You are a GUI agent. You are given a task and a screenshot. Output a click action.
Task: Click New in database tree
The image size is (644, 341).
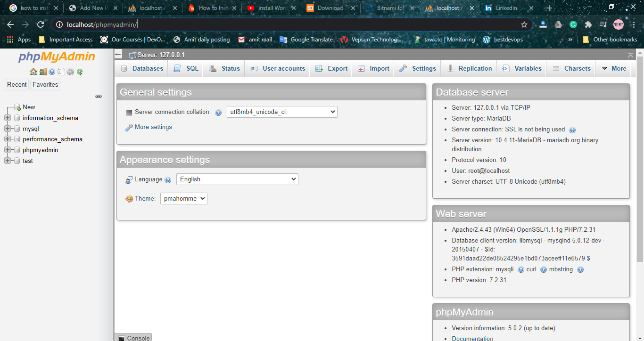tap(29, 107)
